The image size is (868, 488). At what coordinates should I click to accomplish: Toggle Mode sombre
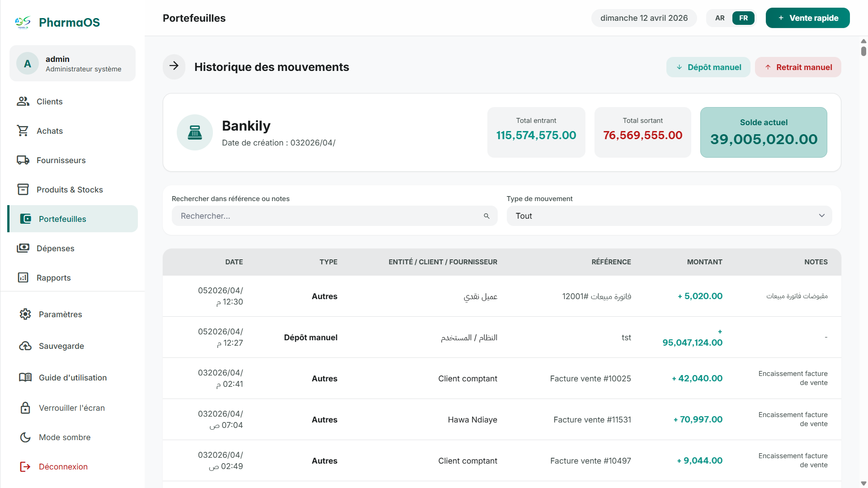(x=64, y=437)
